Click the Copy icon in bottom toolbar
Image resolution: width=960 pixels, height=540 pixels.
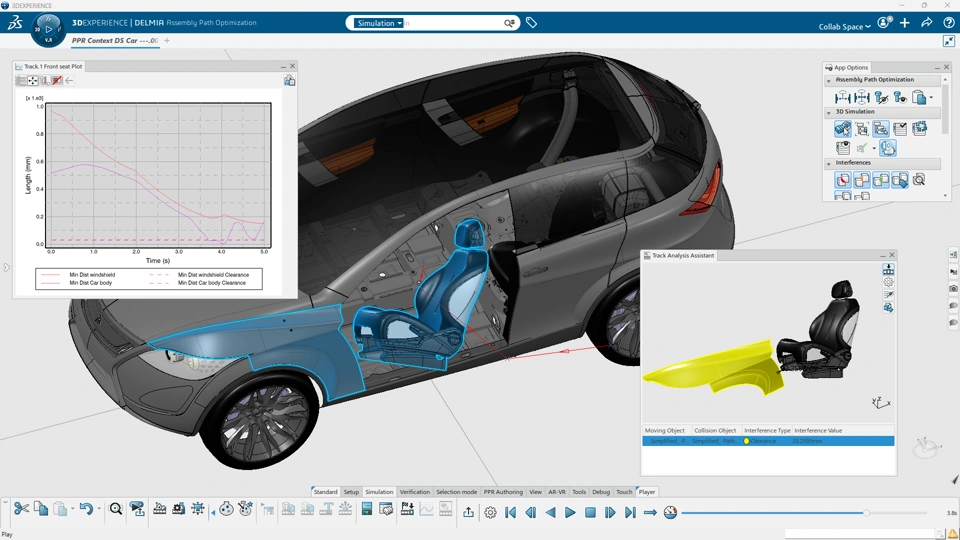41,509
